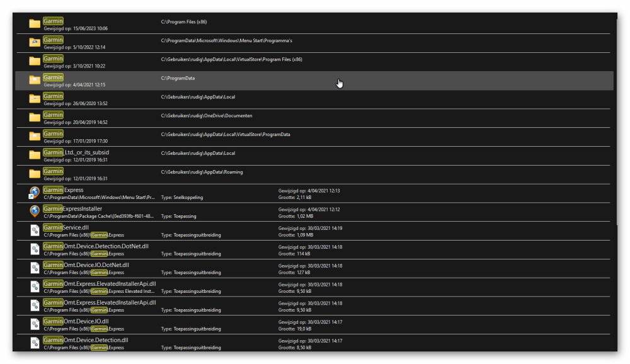Click the GarminOmt.Device.IO.DotNet.dll file icon
630x364 pixels.
pyautogui.click(x=35, y=268)
